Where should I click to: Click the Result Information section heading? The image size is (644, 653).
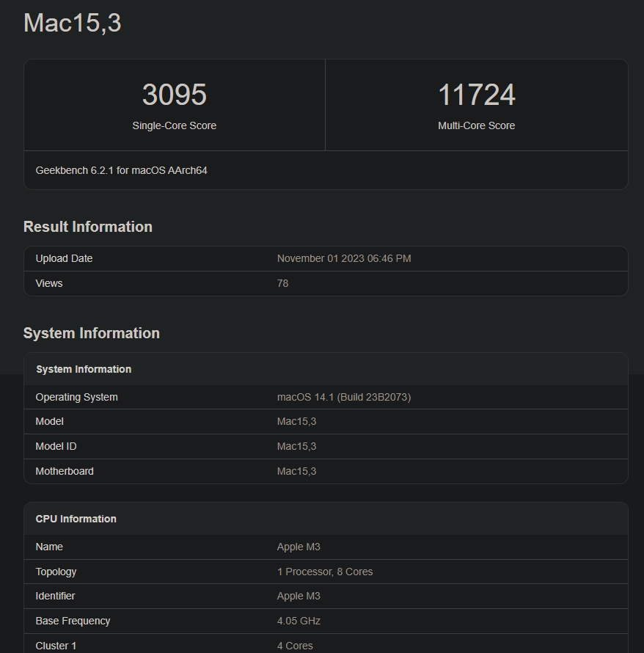click(88, 227)
